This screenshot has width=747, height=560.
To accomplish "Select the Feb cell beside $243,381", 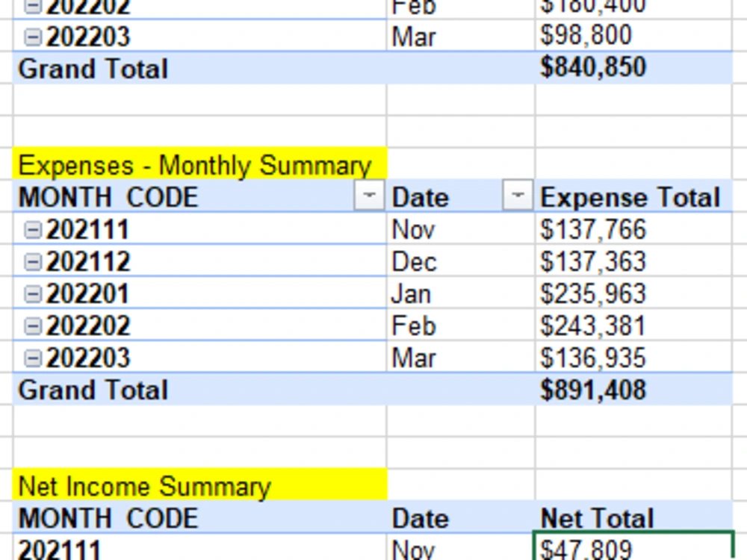I will (x=461, y=326).
